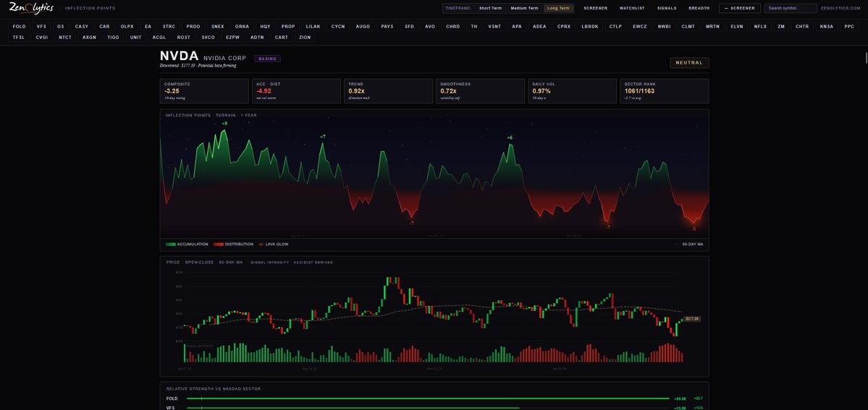Load the NWBI ticker chip
This screenshot has height=410, width=868.
(664, 27)
